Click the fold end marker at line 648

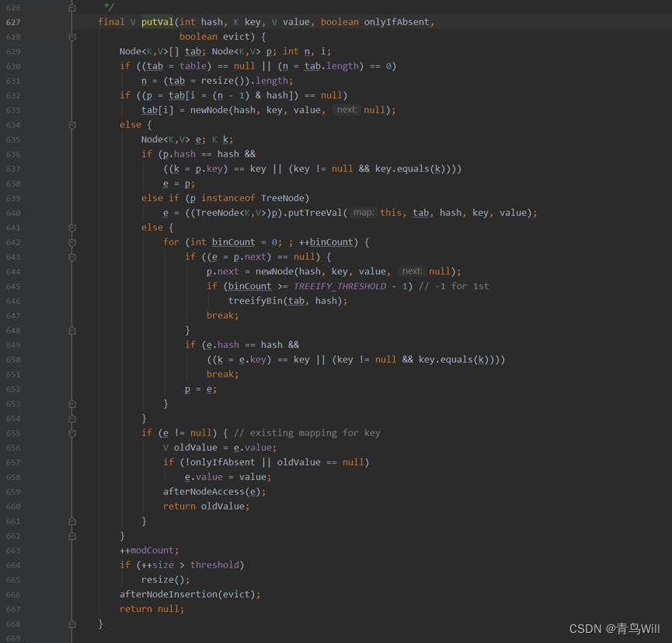[72, 330]
